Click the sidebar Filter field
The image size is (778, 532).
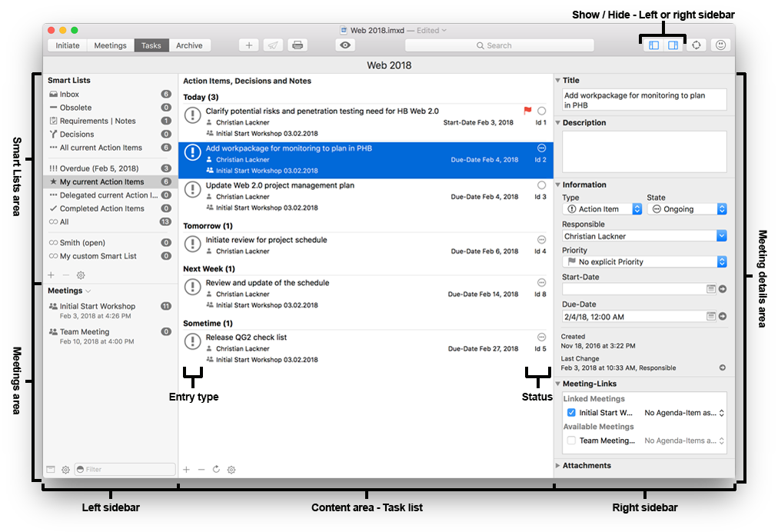tap(125, 470)
